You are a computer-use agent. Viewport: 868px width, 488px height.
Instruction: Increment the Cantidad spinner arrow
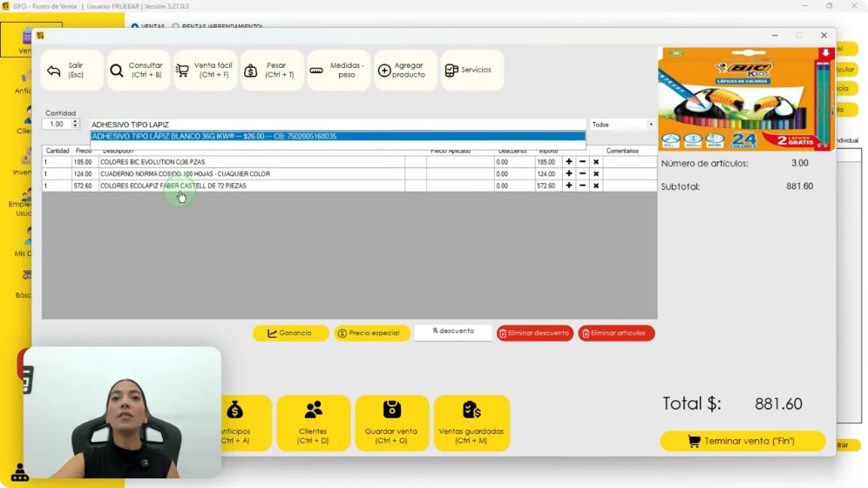pyautogui.click(x=75, y=122)
